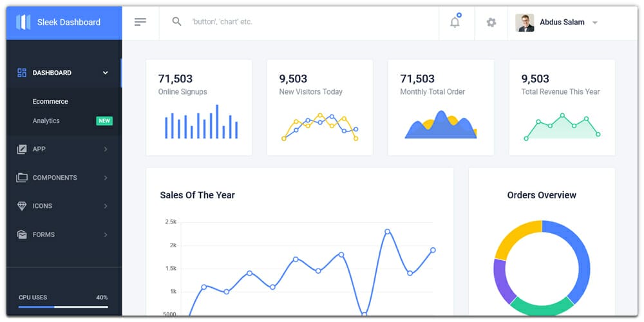Click the Sleek Dashboard brand link

pyautogui.click(x=69, y=23)
